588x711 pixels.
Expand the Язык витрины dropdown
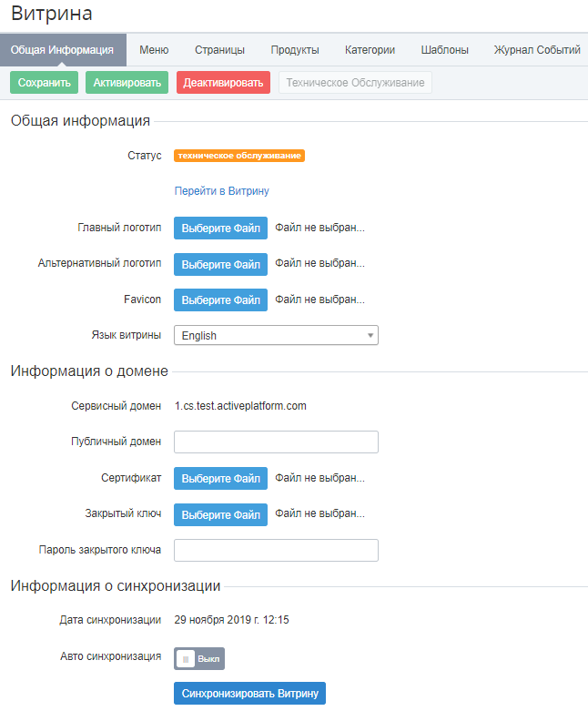[276, 336]
